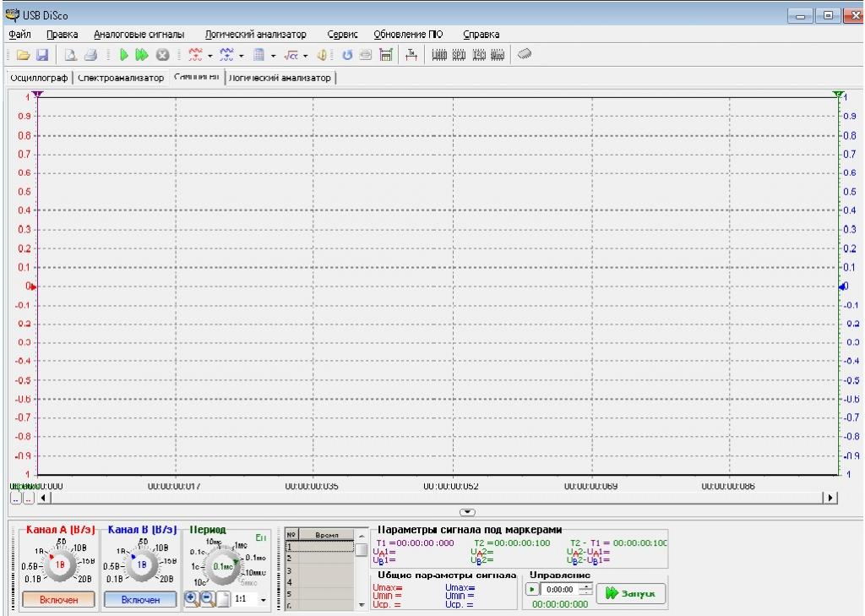Click the zoom in magnifier icon
This screenshot has height=616, width=865.
(191, 598)
